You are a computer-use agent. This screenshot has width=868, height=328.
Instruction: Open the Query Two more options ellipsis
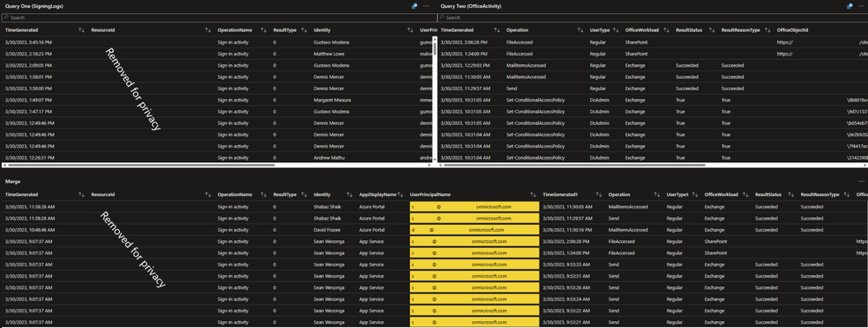tap(861, 6)
